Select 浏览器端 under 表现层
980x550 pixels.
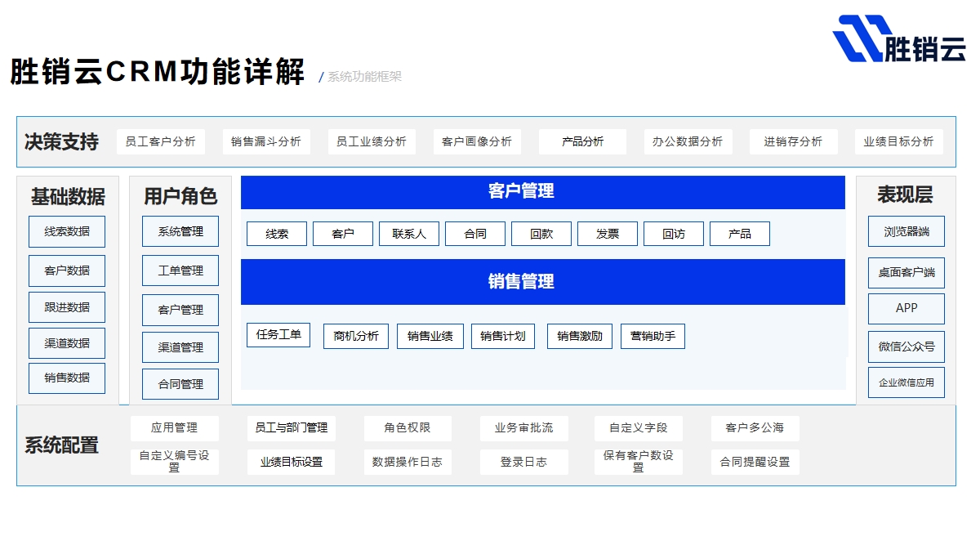coord(906,232)
